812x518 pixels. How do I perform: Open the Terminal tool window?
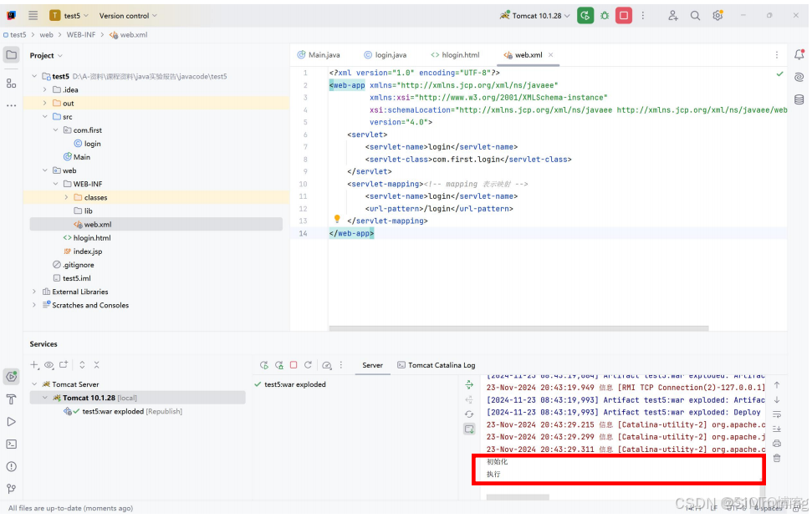(x=12, y=444)
